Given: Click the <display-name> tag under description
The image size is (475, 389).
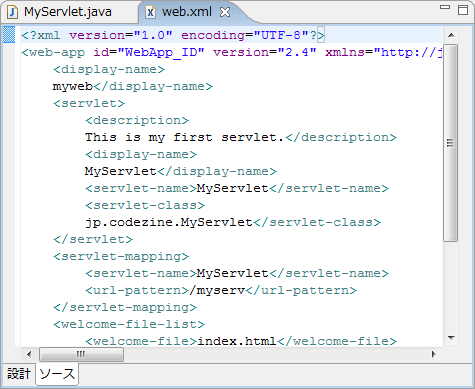Looking at the screenshot, I should [x=141, y=154].
